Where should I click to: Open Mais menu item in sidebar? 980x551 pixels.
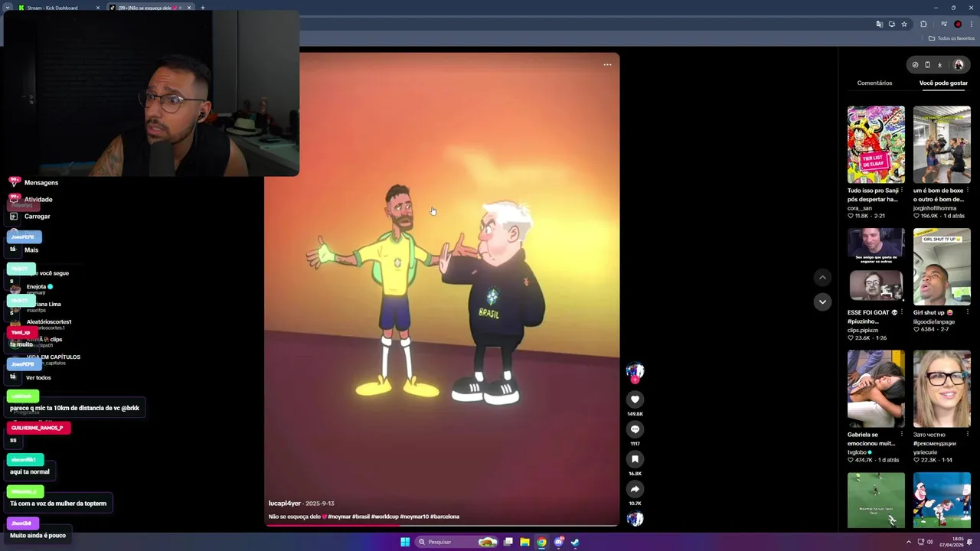pos(31,250)
